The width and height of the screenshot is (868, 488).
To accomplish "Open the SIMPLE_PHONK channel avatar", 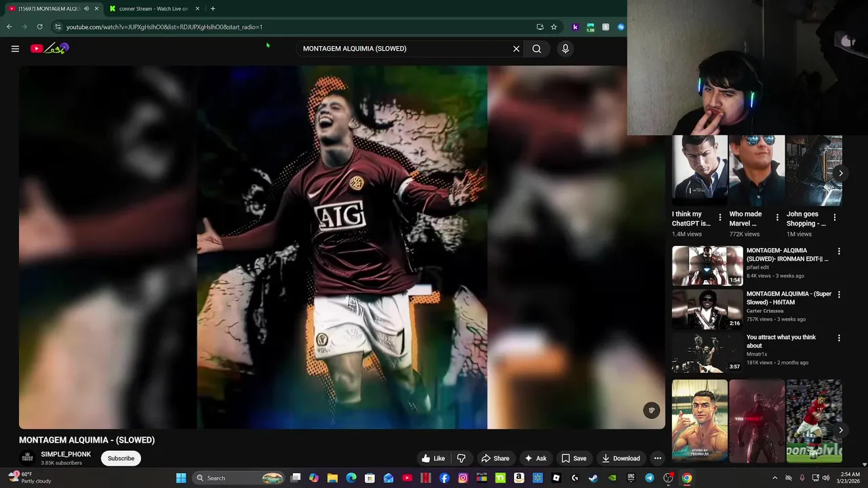I will point(27,458).
